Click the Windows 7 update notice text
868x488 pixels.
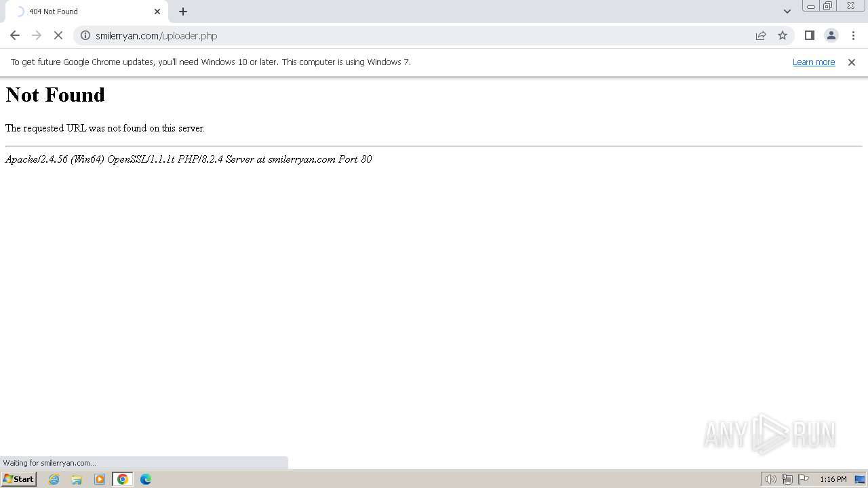tap(211, 62)
